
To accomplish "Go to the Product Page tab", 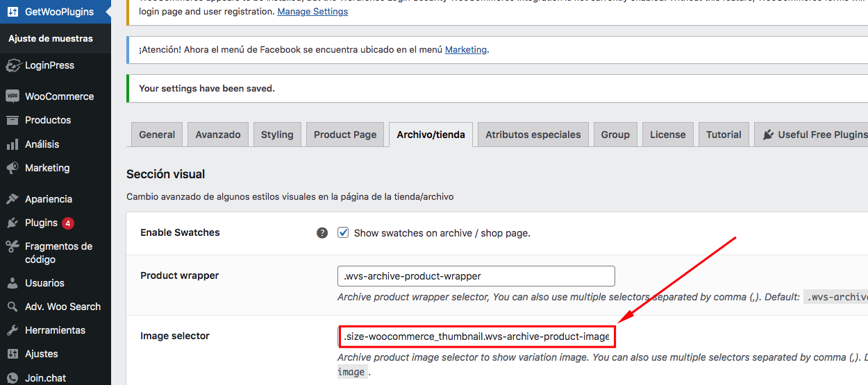I will point(345,135).
